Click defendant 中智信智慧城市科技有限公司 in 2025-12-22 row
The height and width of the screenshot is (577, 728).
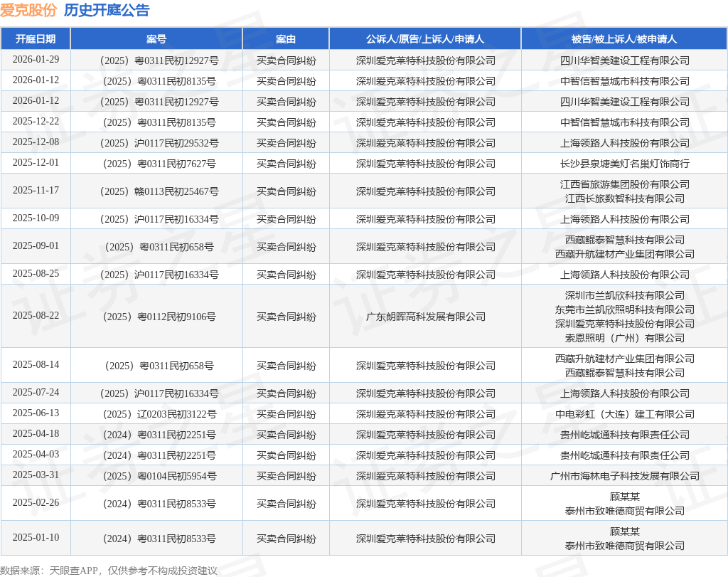tap(624, 122)
